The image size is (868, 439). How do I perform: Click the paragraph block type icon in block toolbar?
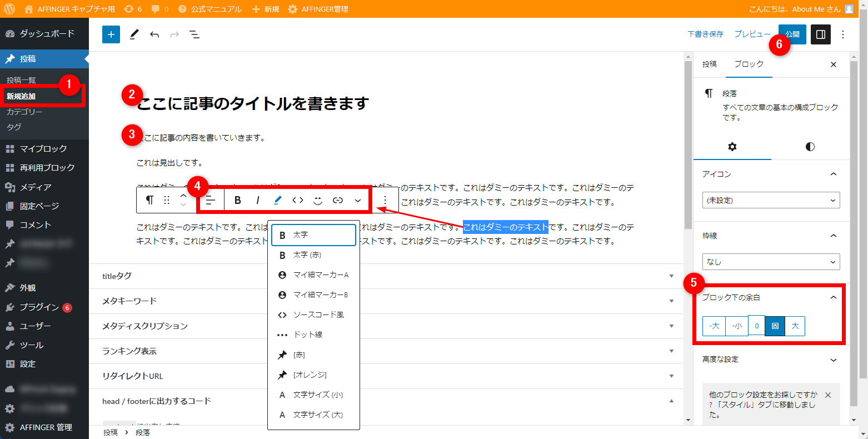tap(149, 200)
